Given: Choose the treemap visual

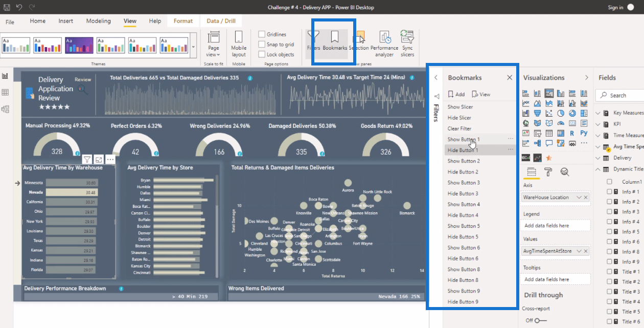Looking at the screenshot, I should (x=584, y=113).
